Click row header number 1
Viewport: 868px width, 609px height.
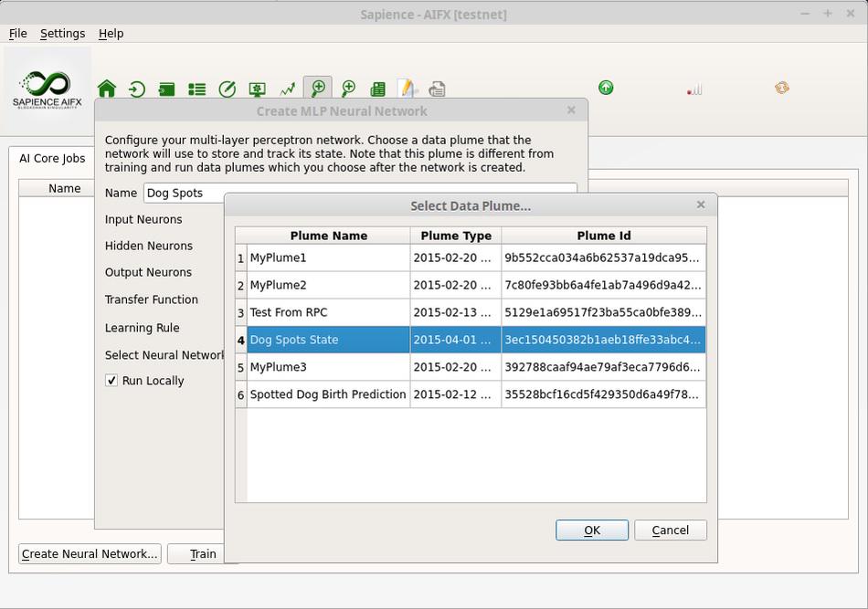click(x=241, y=257)
